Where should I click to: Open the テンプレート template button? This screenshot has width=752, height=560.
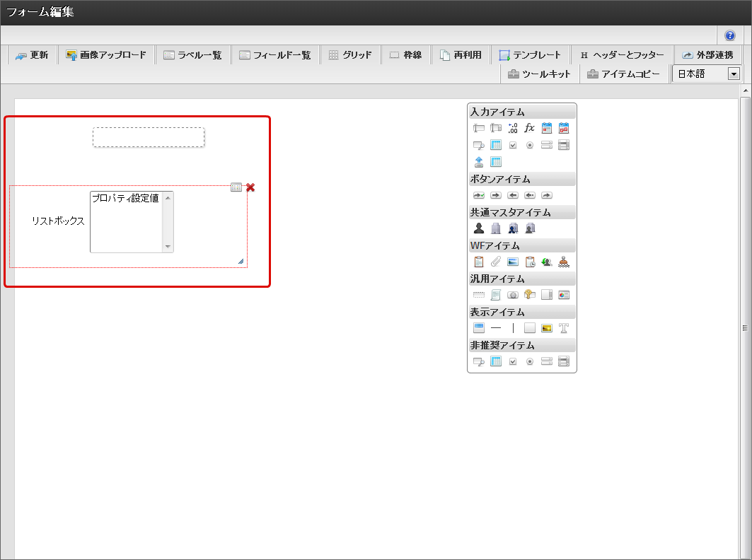click(x=530, y=54)
